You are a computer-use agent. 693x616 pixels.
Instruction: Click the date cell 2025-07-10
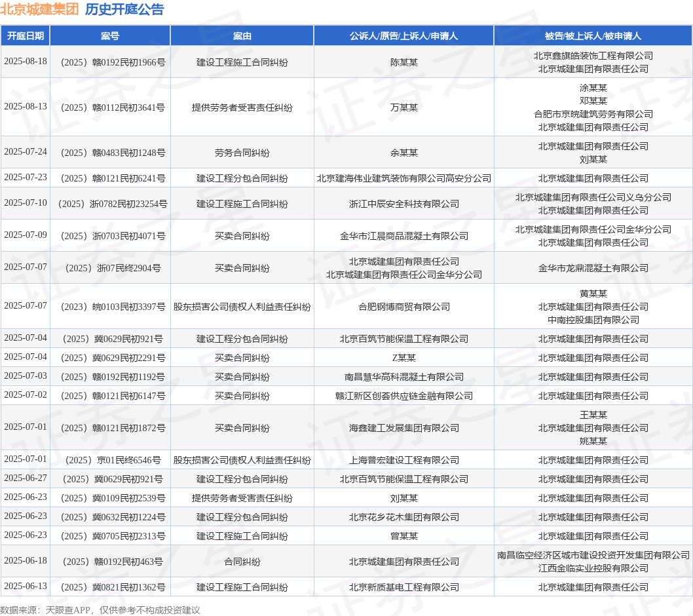point(25,203)
